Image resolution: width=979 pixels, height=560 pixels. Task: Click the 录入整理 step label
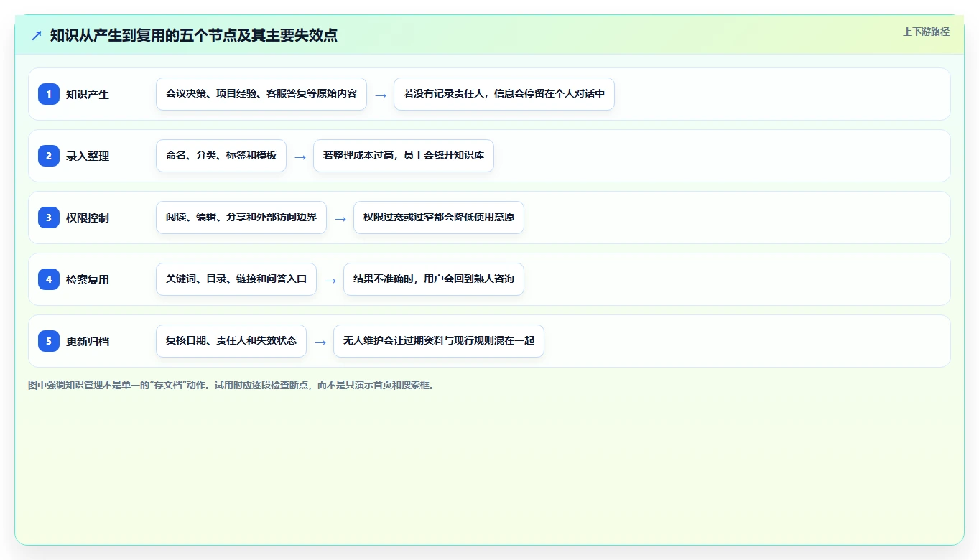tap(88, 156)
